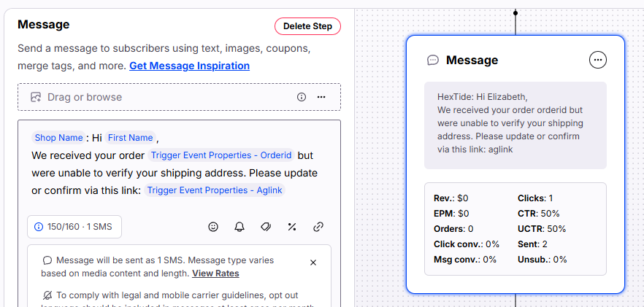Dismiss the SMS info notice
The width and height of the screenshot is (644, 307).
tap(313, 263)
